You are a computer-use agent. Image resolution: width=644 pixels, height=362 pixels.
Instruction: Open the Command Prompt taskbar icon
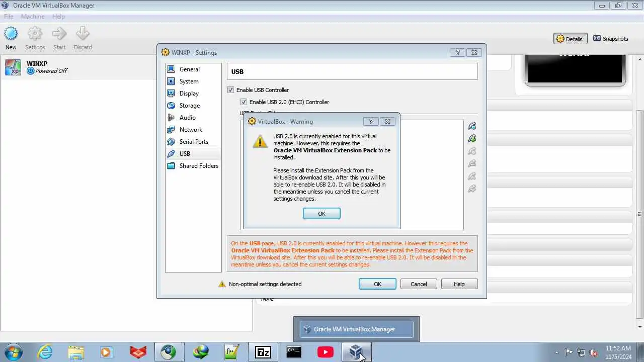294,352
